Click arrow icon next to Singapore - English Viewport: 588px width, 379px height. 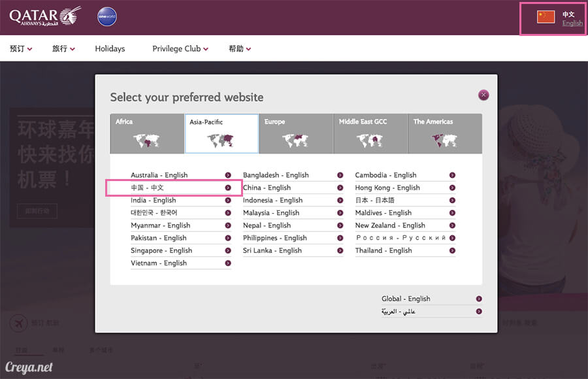click(x=228, y=251)
